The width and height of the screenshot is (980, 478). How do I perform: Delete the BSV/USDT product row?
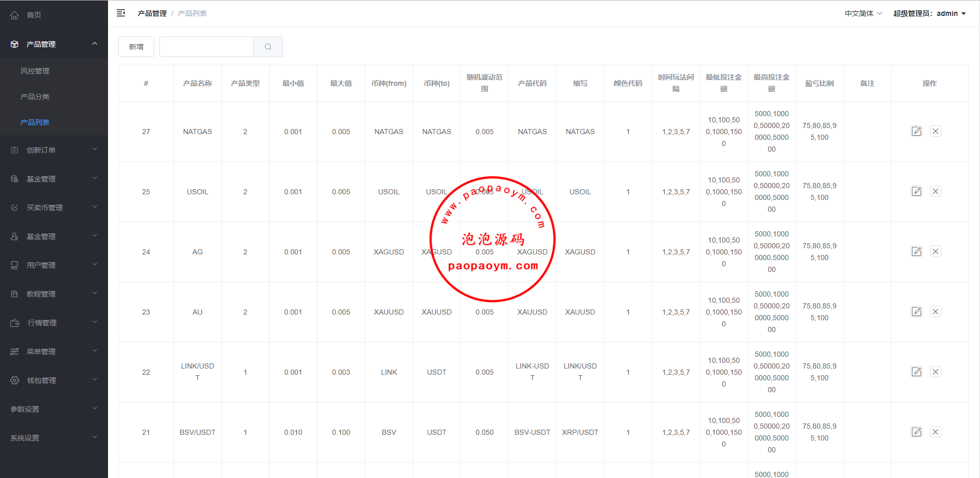point(935,432)
